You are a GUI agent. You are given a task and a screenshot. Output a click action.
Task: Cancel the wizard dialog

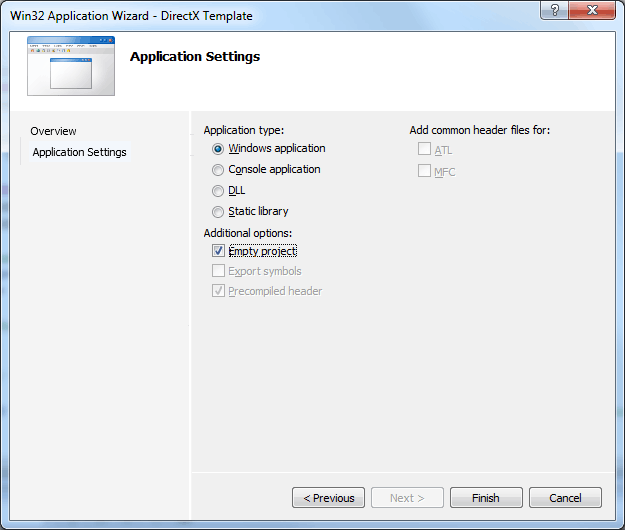pyautogui.click(x=565, y=498)
